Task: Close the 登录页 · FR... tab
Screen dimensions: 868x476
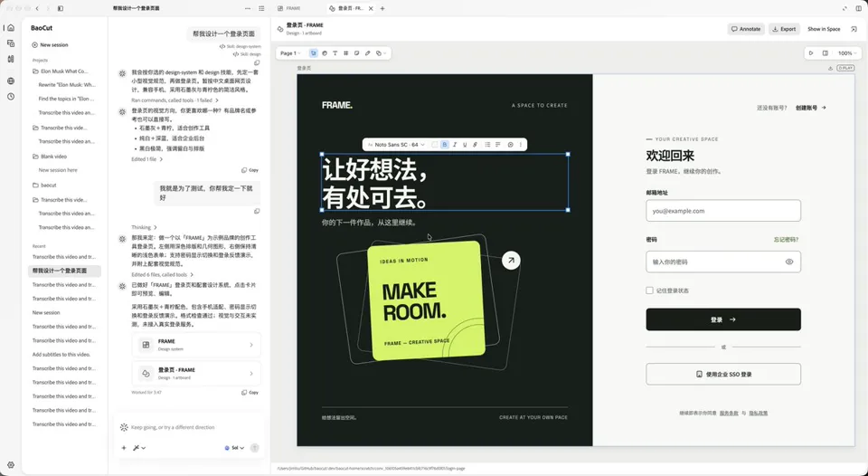Action: coord(371,8)
